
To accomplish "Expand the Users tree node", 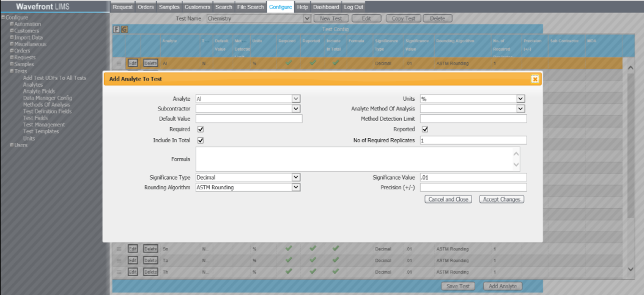I will click(x=12, y=145).
